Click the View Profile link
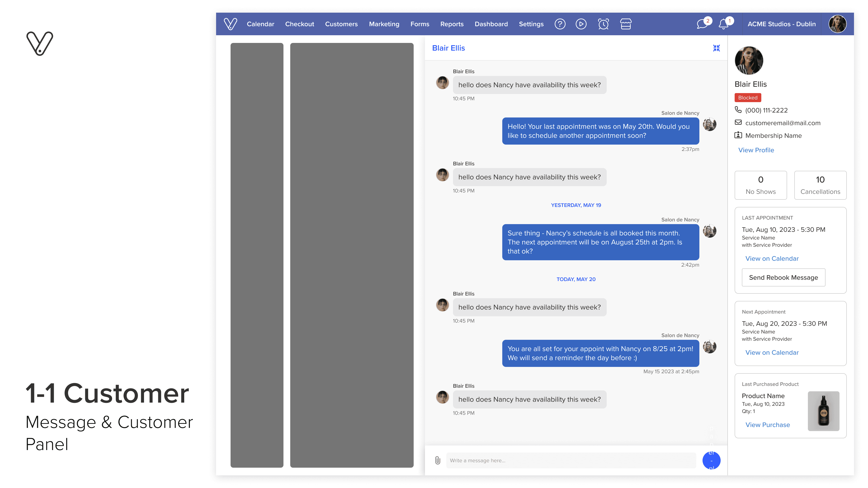Viewport: 868px width, 488px height. pos(756,150)
